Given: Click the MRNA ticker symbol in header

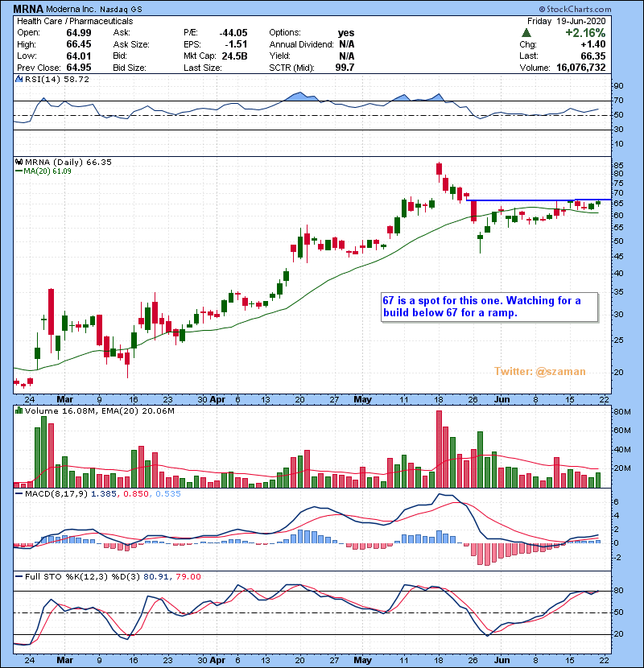Looking at the screenshot, I should pos(28,9).
